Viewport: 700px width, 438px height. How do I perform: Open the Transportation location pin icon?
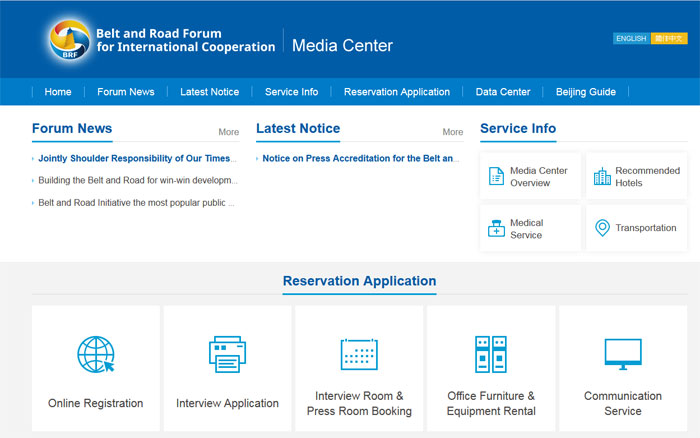coord(602,228)
